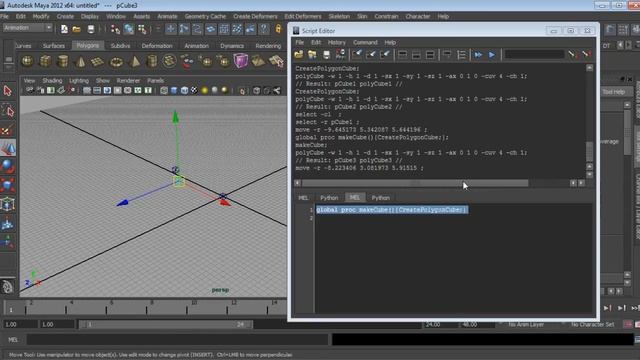Save the script from the Script Editor toolbar

[326, 55]
